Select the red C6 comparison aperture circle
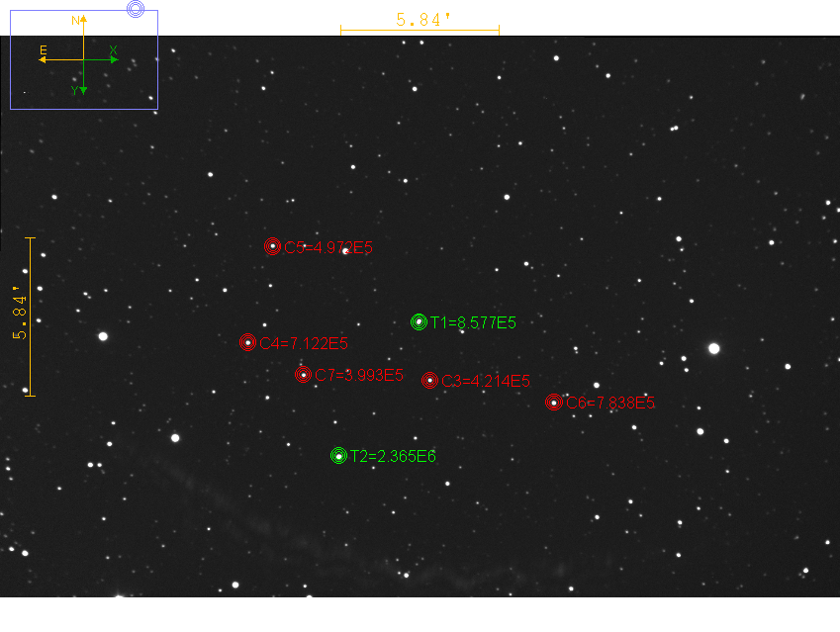840x632 pixels. point(554,402)
